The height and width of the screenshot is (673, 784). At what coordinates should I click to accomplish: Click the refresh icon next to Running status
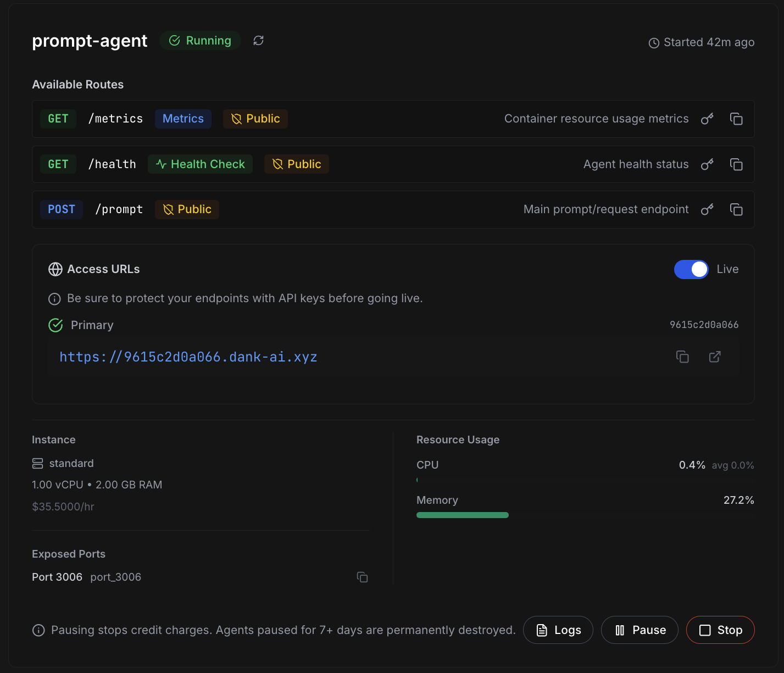click(x=258, y=40)
